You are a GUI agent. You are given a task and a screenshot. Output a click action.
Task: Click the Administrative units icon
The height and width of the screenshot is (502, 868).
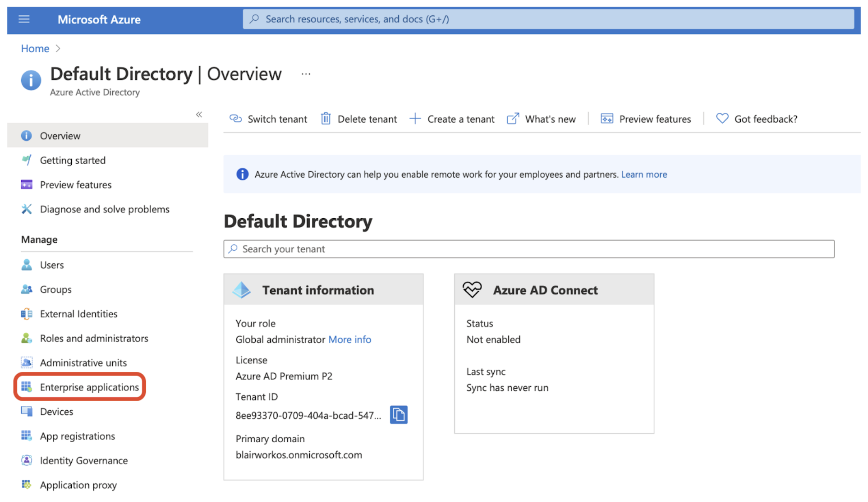(27, 363)
